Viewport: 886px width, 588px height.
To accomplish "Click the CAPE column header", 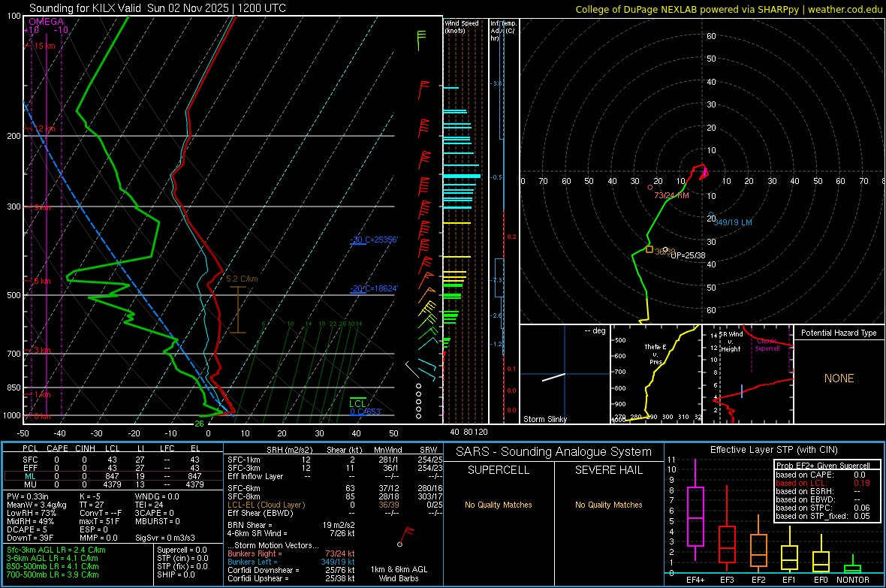I will coord(57,448).
